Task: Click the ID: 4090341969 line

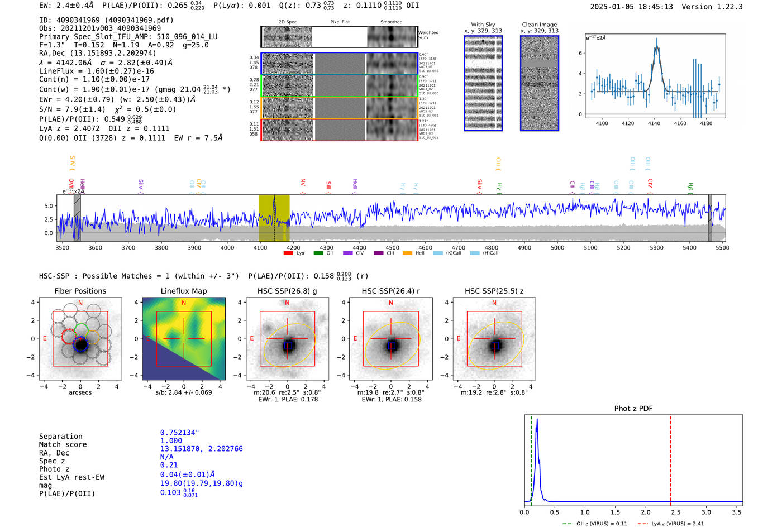Action: point(106,20)
